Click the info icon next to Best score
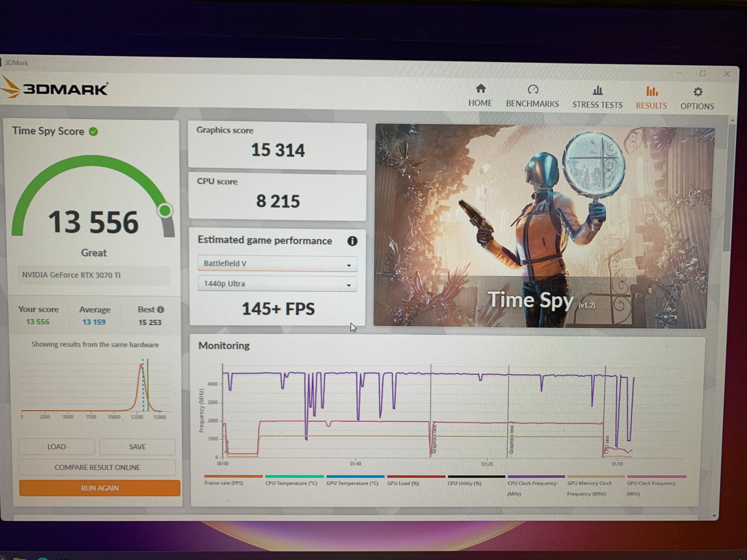The image size is (747, 560). pos(160,309)
